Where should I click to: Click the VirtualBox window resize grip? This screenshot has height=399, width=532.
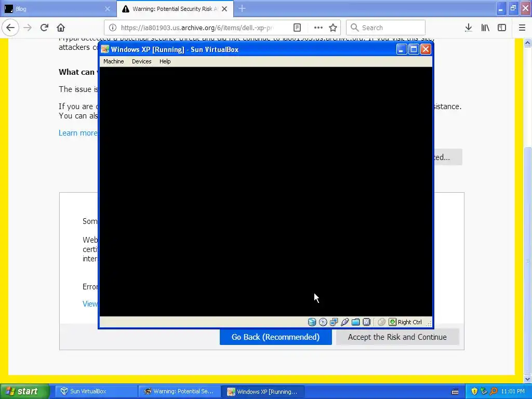tap(429, 324)
